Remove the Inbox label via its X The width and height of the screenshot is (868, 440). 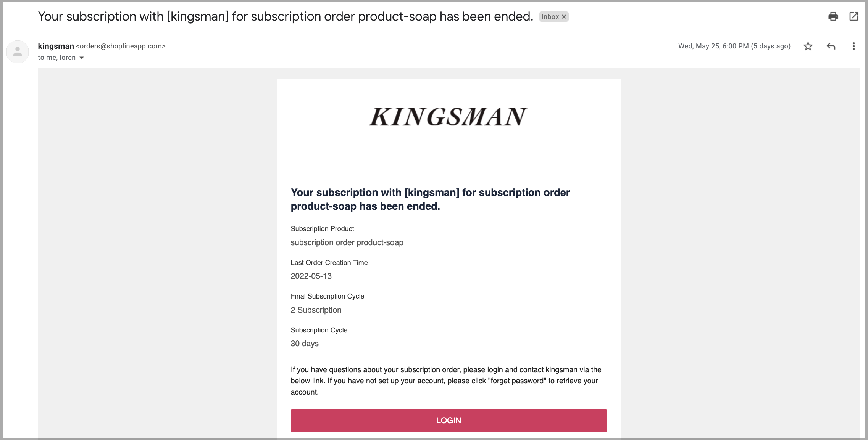564,17
